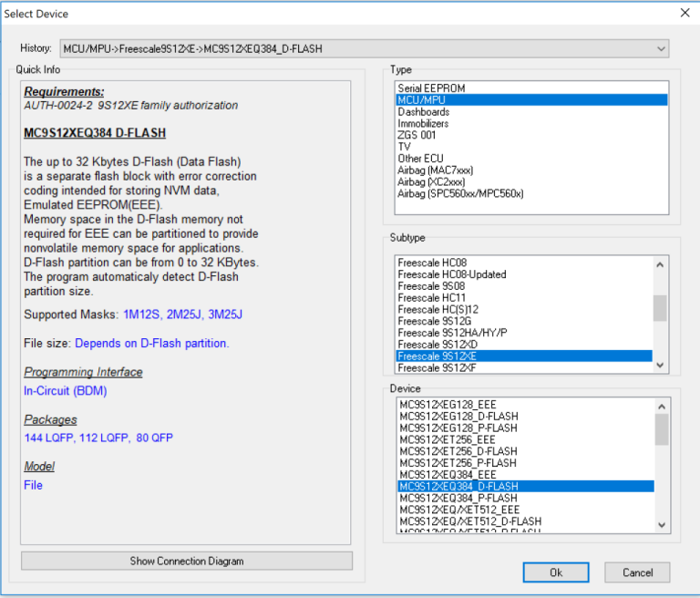Select Airbag (XC2xxx) type

531,181
